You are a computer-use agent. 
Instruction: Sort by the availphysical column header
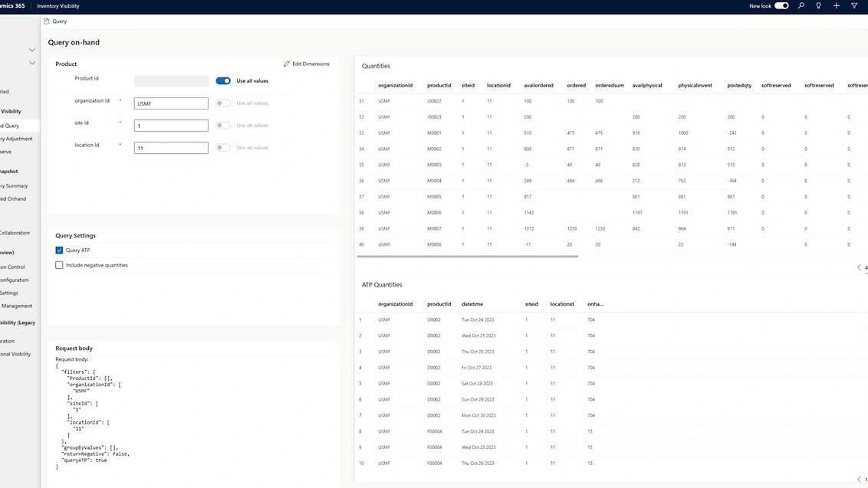(647, 86)
